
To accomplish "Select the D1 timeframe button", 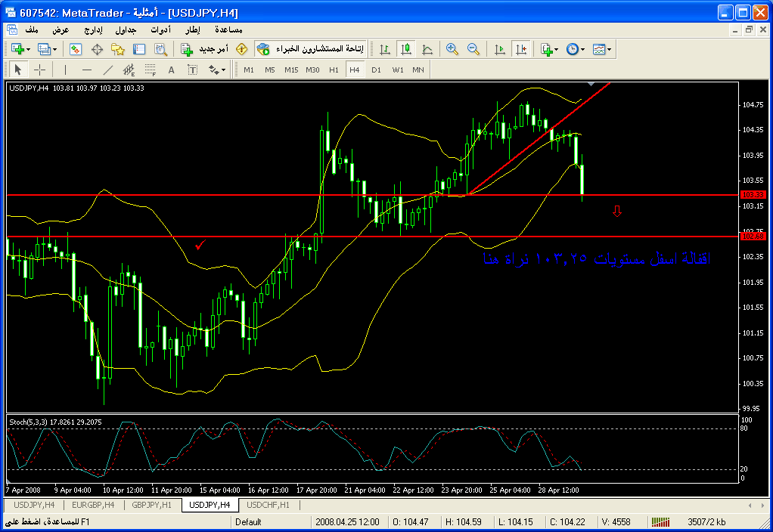I will click(376, 70).
